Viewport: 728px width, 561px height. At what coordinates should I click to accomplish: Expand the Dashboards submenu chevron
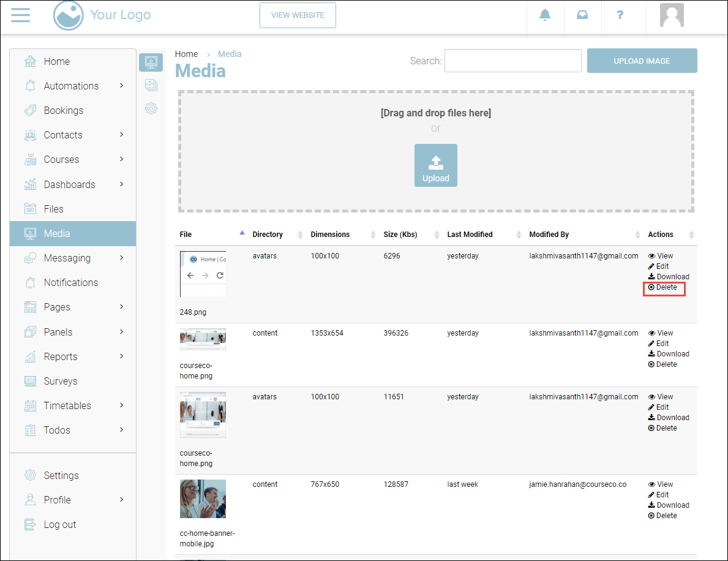click(122, 184)
